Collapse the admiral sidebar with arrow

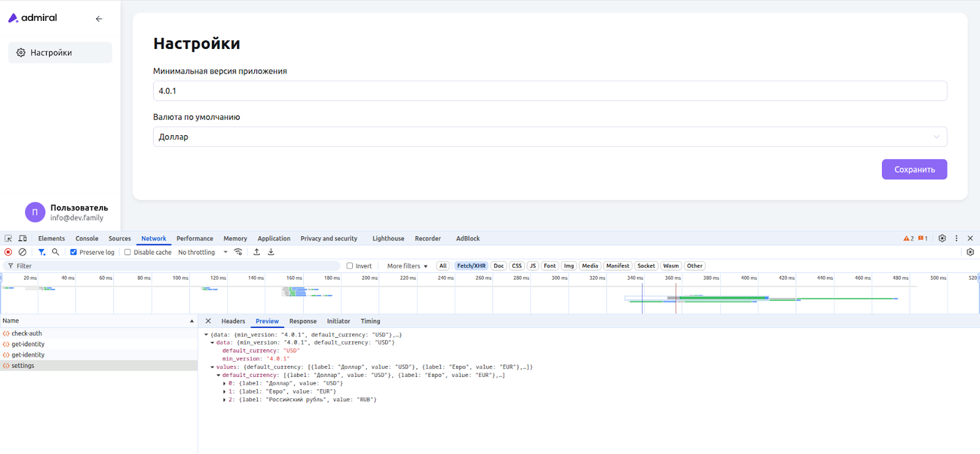99,19
